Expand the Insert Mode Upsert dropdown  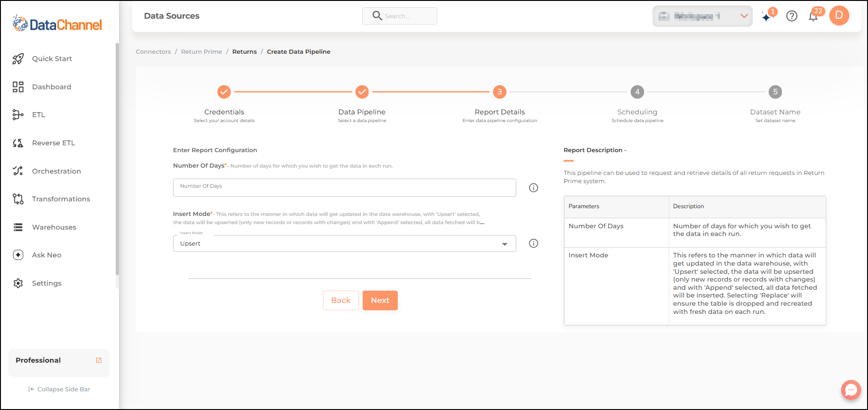(344, 244)
